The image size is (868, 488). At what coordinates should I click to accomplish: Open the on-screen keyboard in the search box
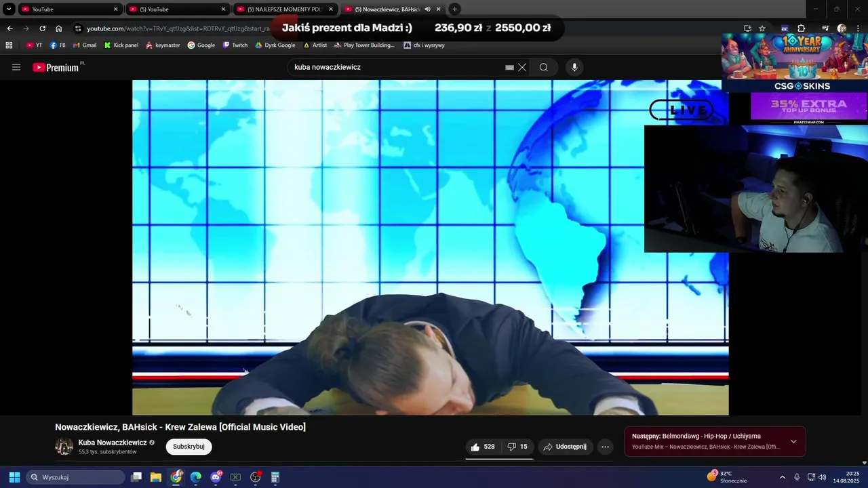point(509,67)
